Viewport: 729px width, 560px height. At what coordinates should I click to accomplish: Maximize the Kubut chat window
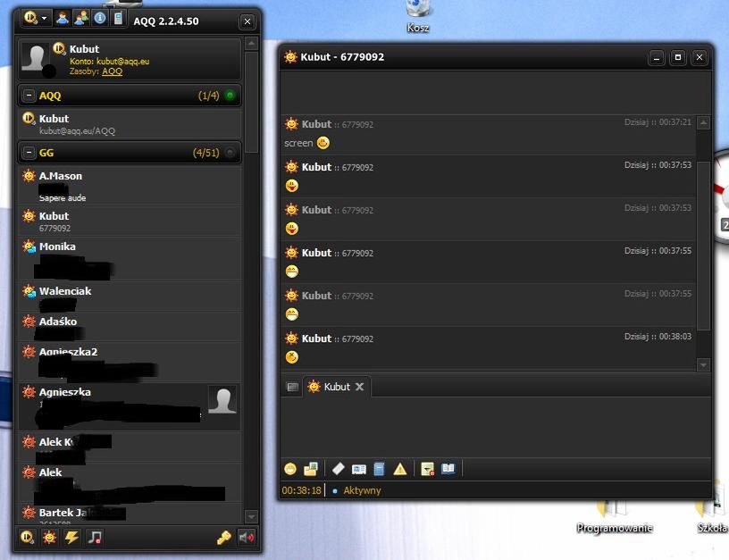(678, 58)
